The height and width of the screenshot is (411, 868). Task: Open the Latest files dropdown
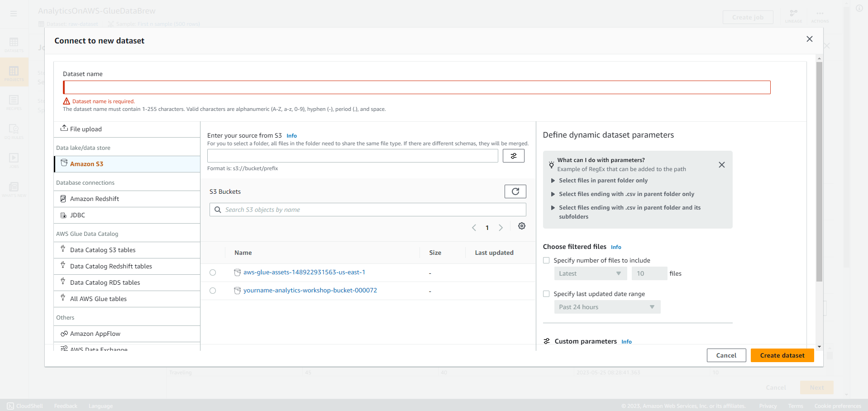click(590, 273)
